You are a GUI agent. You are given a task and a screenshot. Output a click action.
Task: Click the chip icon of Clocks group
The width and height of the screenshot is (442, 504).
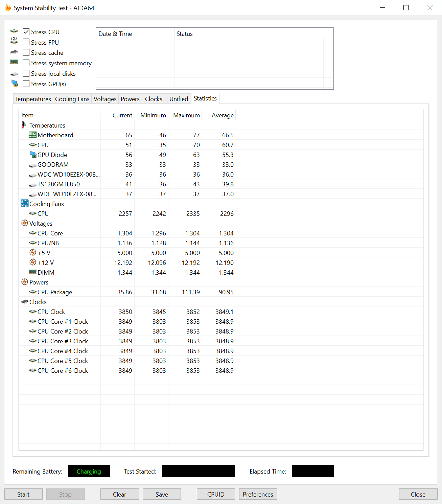coord(25,302)
